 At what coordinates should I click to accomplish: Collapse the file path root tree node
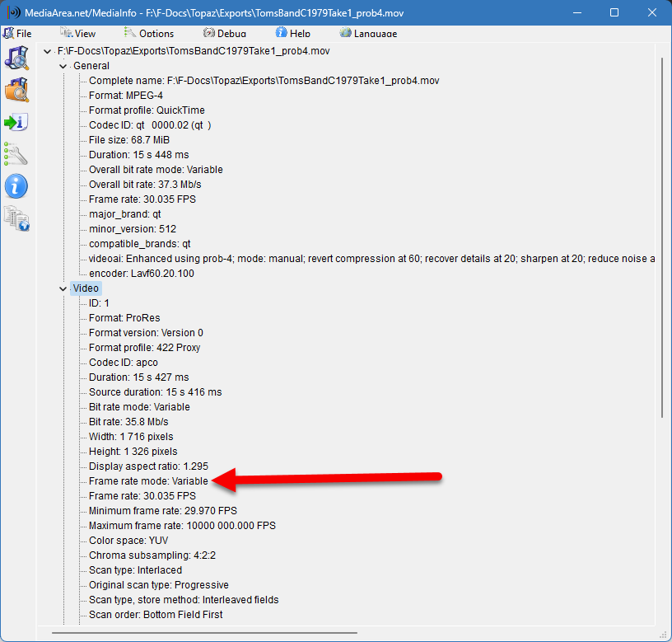tap(48, 51)
